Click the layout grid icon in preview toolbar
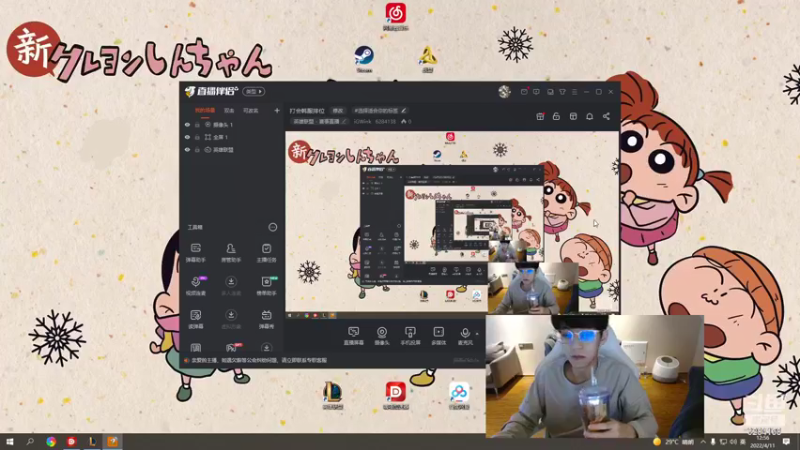800x450 pixels. click(573, 116)
